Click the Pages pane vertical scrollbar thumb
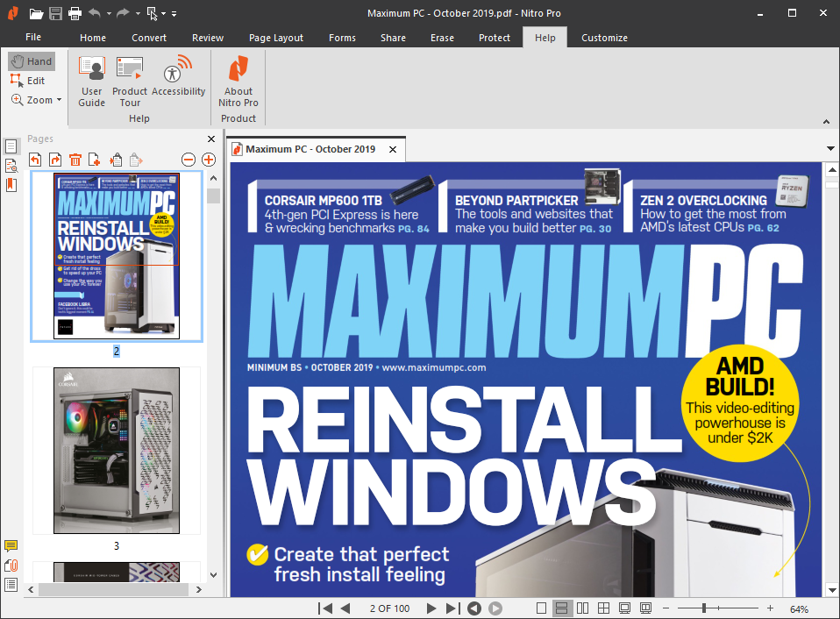The image size is (840, 619). coord(214,196)
